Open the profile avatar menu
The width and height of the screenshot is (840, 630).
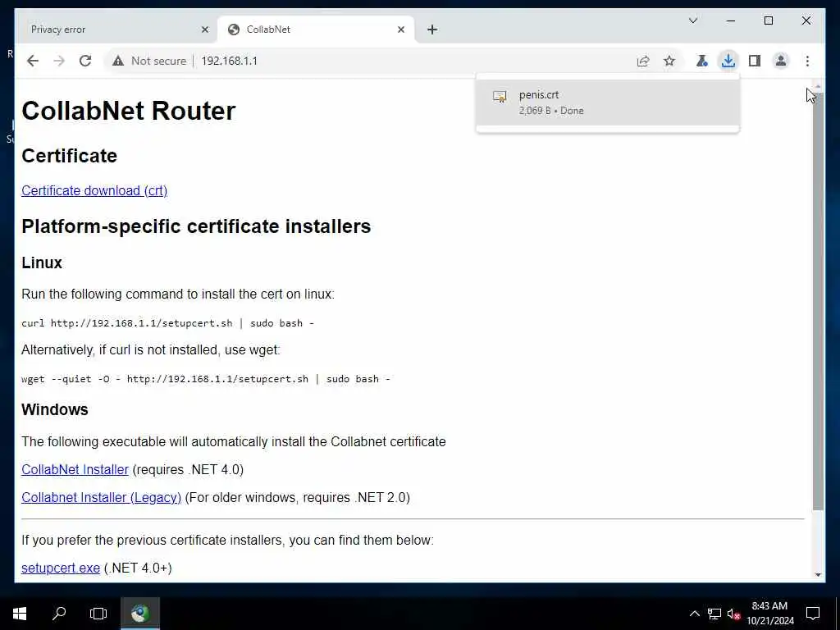tap(781, 61)
